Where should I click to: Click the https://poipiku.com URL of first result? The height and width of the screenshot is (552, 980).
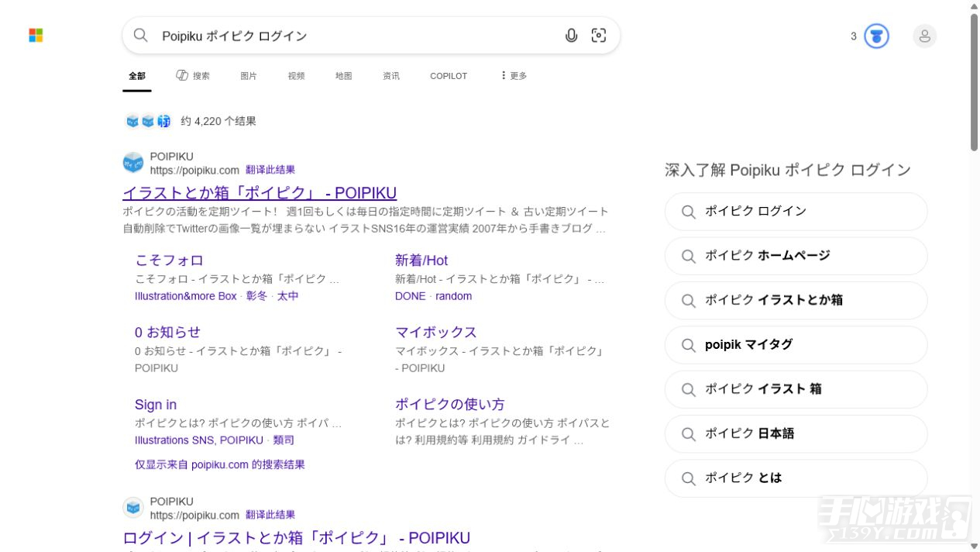(x=194, y=171)
